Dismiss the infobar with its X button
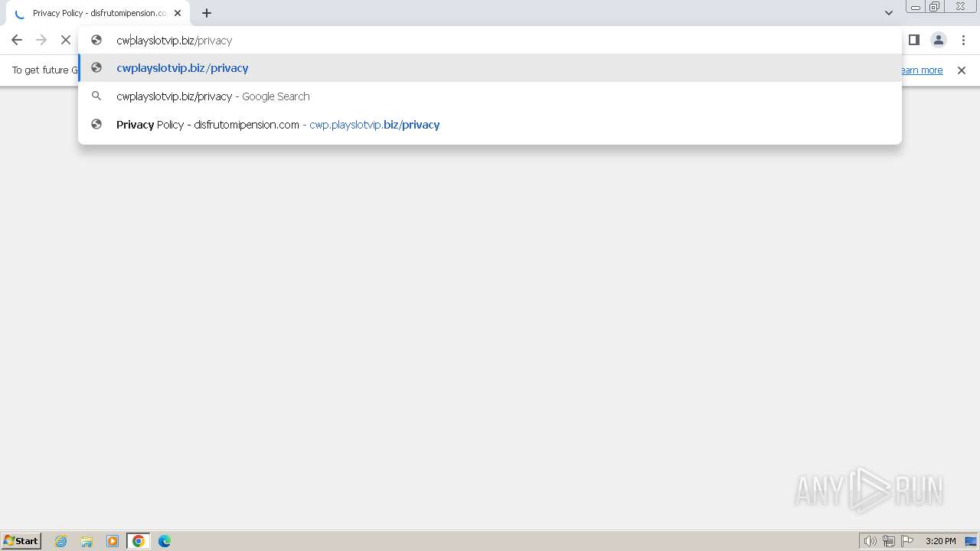The width and height of the screenshot is (980, 551). pos(962,70)
